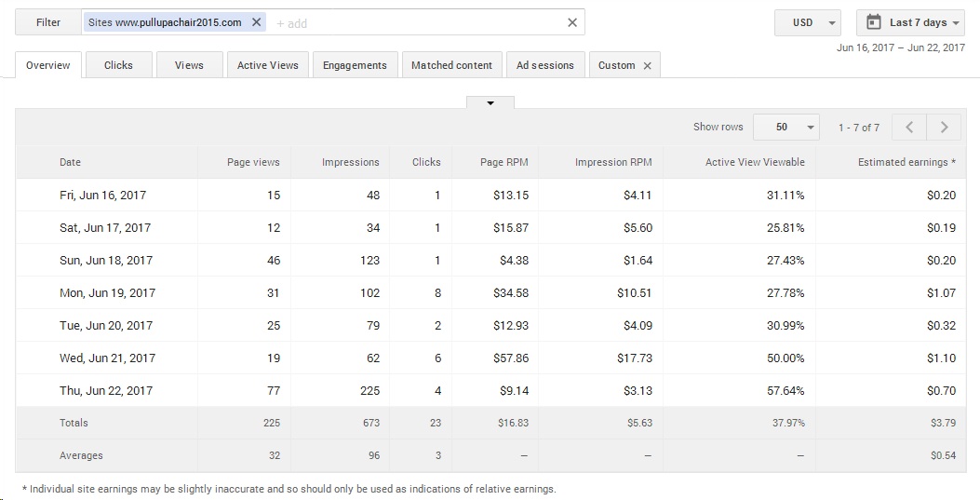Switch to the Clicks tab
The height and width of the screenshot is (500, 980).
click(118, 65)
